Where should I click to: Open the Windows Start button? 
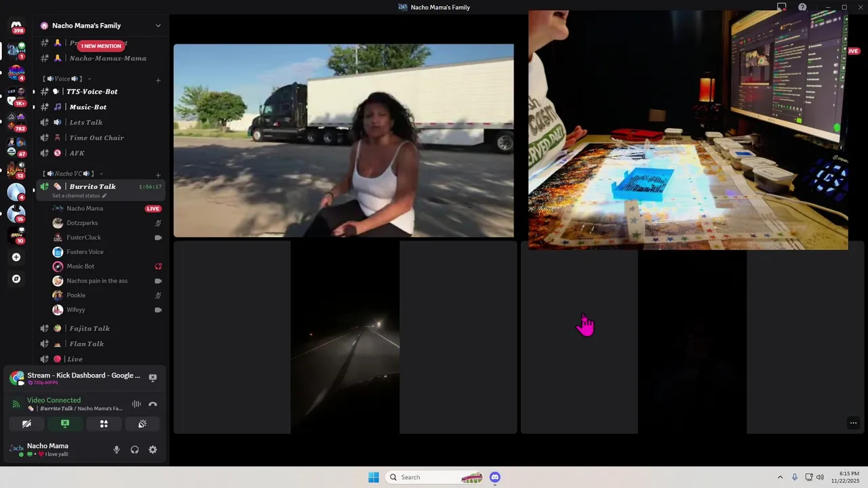(x=374, y=477)
